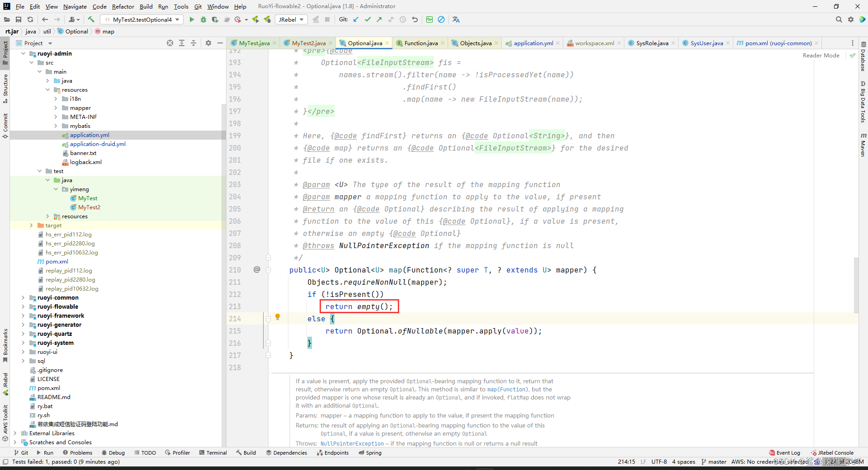Image resolution: width=868 pixels, height=470 pixels.
Task: Select opened file with the crosshair icon
Action: (x=170, y=43)
